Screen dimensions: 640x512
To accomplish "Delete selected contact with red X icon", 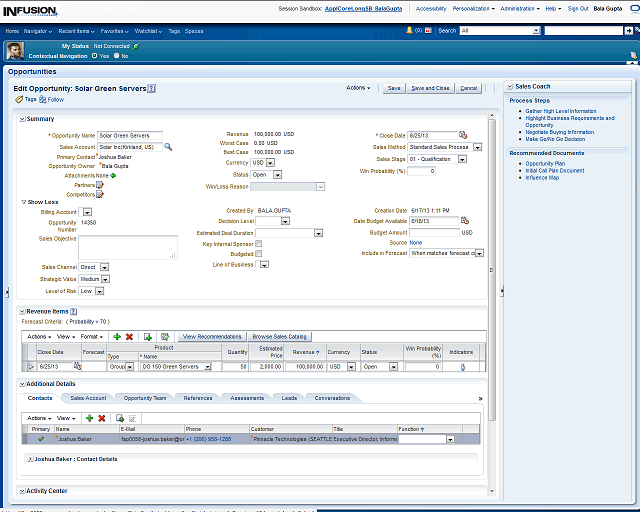I will (x=101, y=417).
